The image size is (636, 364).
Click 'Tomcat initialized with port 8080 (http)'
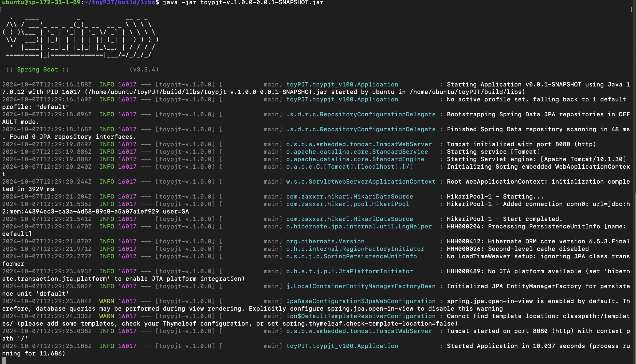click(x=521, y=144)
